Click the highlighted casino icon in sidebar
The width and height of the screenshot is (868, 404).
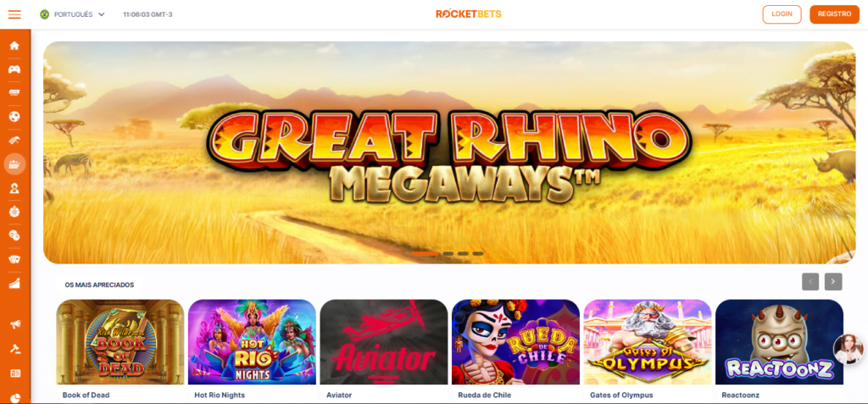tap(15, 163)
